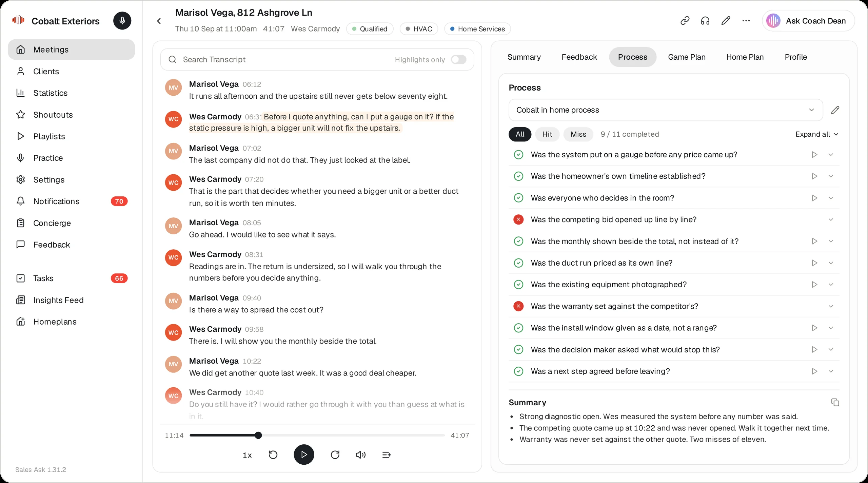Filter process items by Hit
The width and height of the screenshot is (868, 483).
[x=547, y=134]
